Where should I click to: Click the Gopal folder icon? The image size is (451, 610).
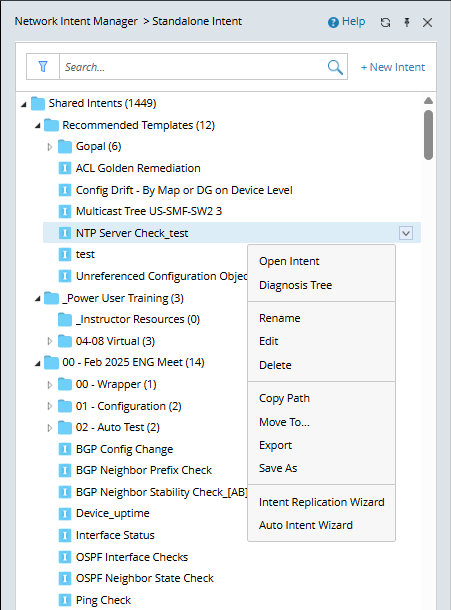click(x=65, y=147)
